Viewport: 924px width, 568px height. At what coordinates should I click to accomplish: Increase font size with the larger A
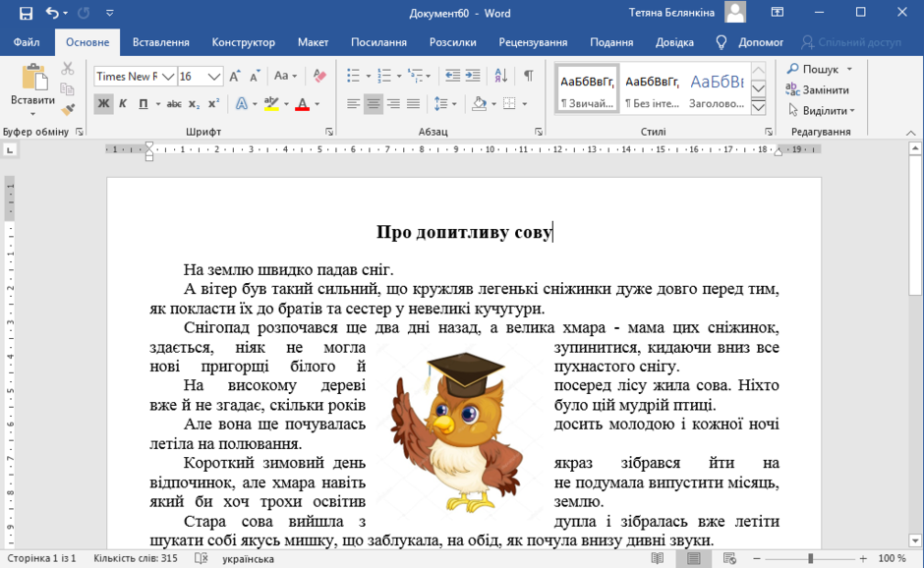click(235, 76)
